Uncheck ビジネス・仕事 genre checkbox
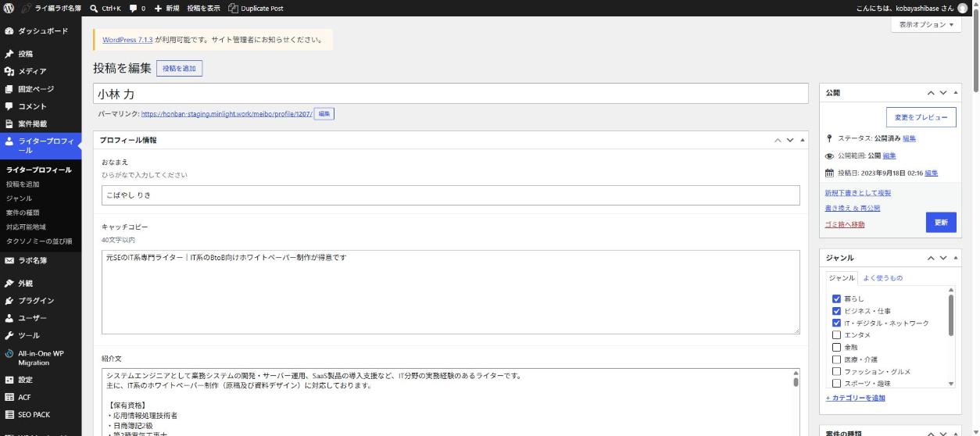Image resolution: width=980 pixels, height=436 pixels. pyautogui.click(x=836, y=311)
